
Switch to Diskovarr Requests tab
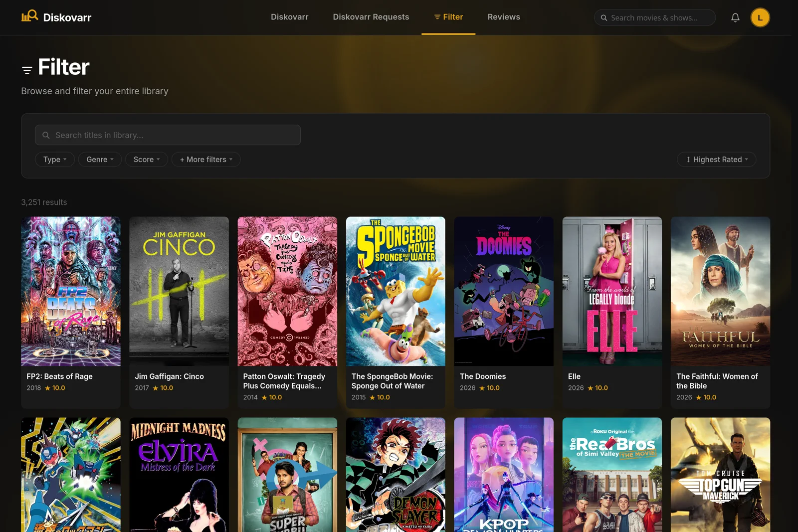[371, 17]
